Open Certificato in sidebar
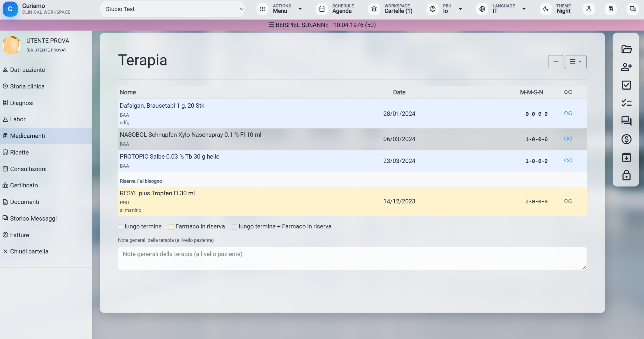The height and width of the screenshot is (339, 644). pyautogui.click(x=46, y=185)
